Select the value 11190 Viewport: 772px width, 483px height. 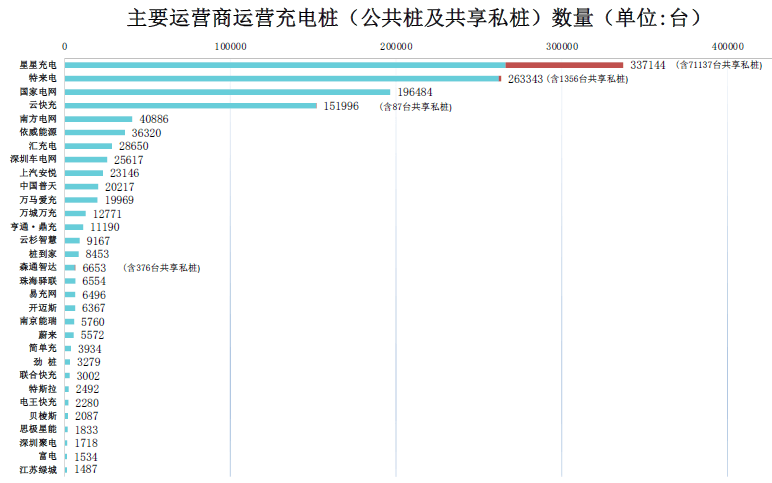(105, 227)
